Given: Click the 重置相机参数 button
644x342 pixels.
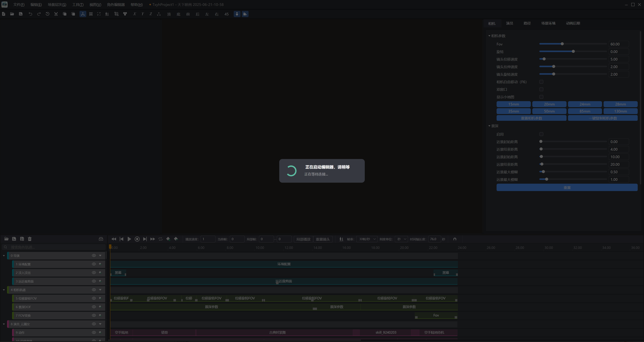Looking at the screenshot, I should (531, 118).
